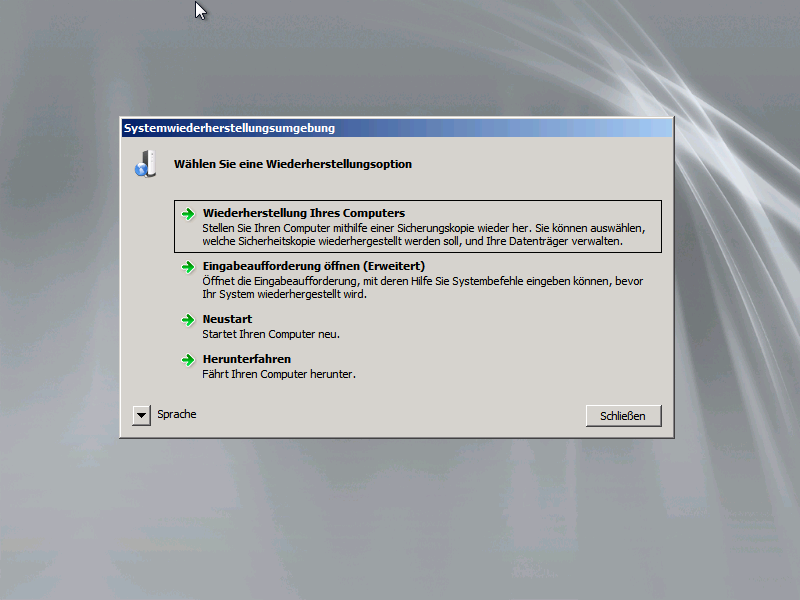Open Eingabeaufforderung öffnen (Erweitert) option
Viewport: 800px width, 600px height.
tap(314, 266)
